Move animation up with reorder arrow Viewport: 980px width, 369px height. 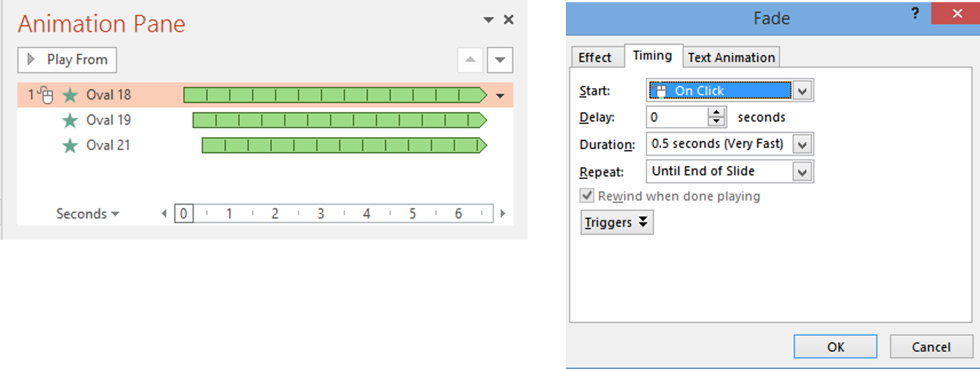[470, 60]
